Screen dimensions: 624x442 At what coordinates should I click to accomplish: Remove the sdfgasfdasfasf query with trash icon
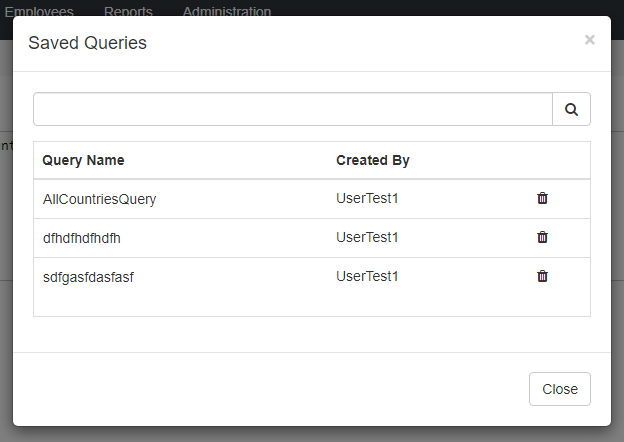click(x=542, y=276)
